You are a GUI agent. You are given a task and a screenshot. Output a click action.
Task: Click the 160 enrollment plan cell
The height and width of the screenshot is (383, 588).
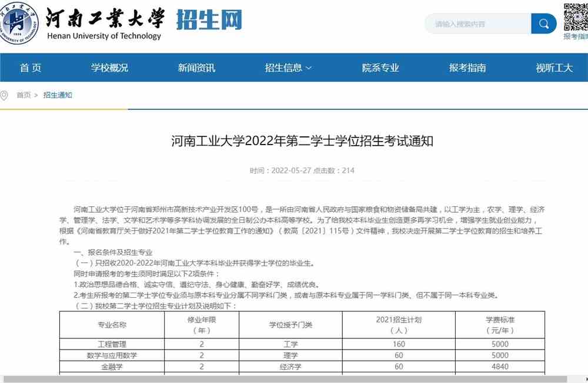399,344
